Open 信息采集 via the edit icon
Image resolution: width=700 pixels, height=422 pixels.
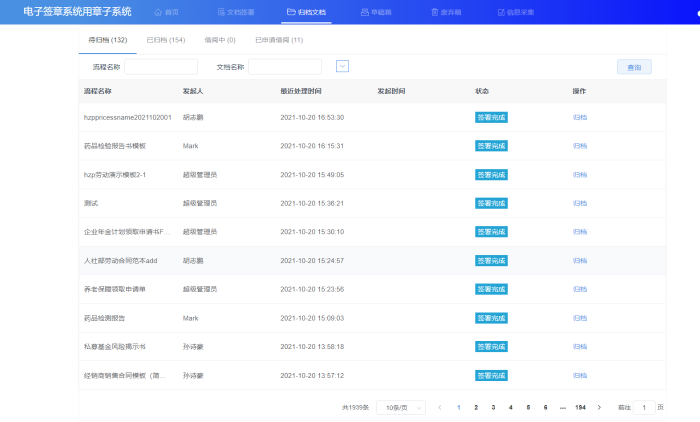(501, 12)
